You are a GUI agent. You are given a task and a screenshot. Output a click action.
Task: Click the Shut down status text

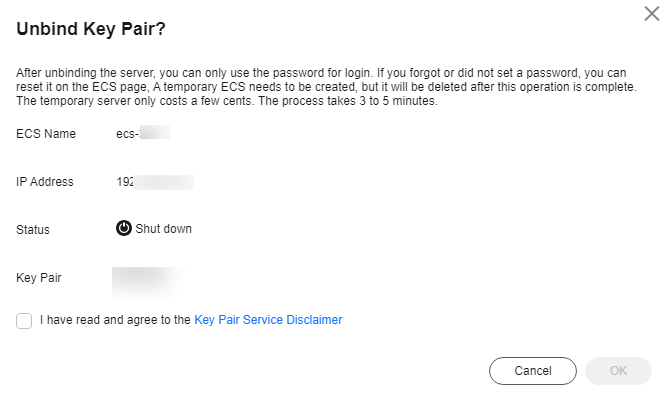pos(164,229)
